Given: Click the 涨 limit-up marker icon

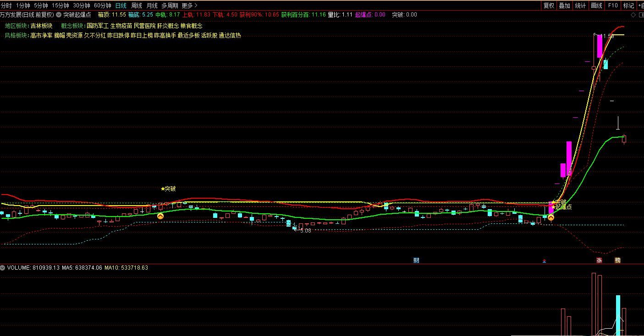Looking at the screenshot, I should [x=599, y=260].
